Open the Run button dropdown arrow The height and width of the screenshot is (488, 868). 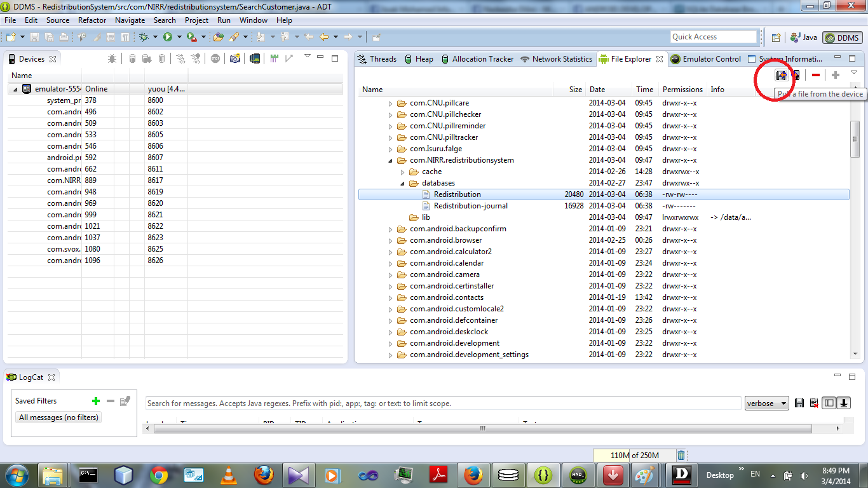[179, 37]
